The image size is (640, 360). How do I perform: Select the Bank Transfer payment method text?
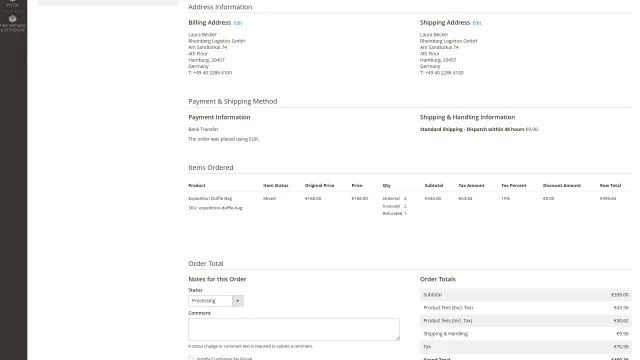pos(203,129)
